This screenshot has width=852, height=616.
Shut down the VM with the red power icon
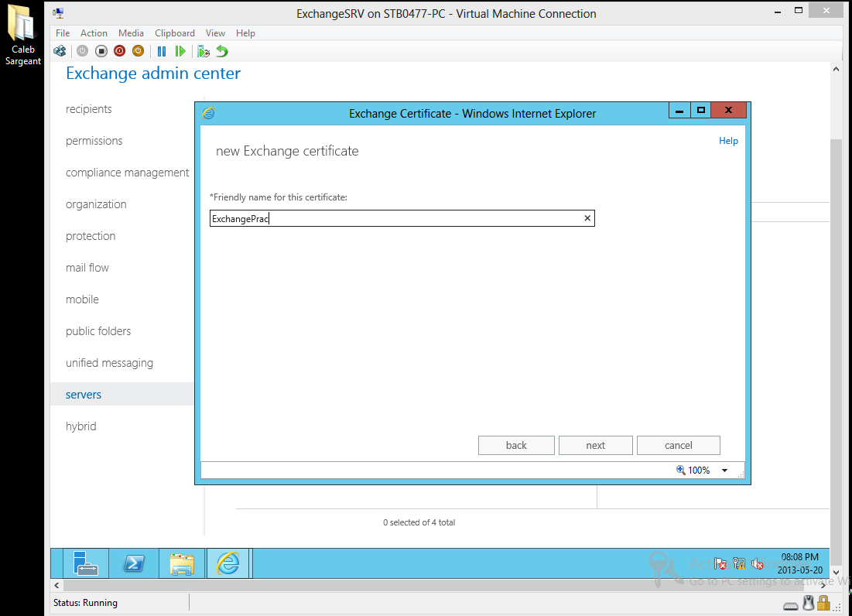(x=119, y=51)
